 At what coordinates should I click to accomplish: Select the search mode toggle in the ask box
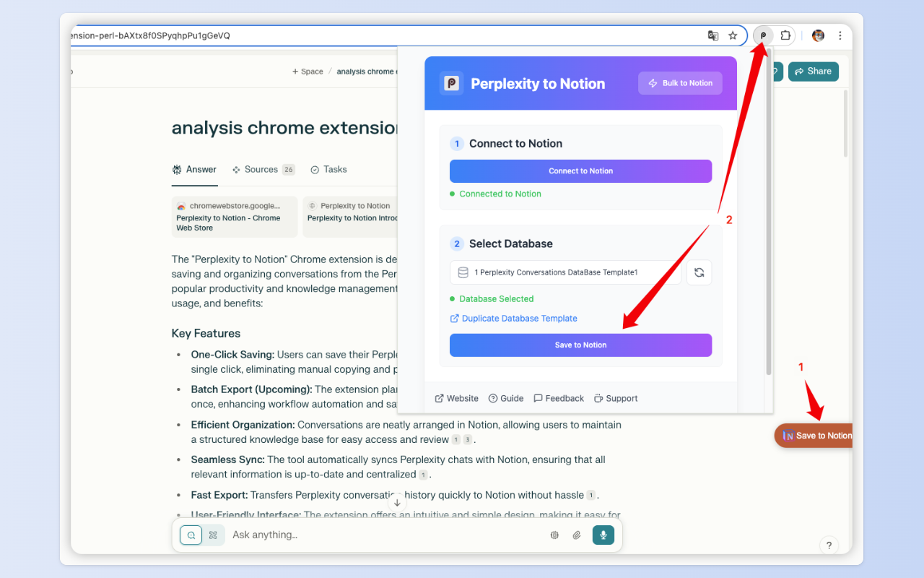click(191, 535)
